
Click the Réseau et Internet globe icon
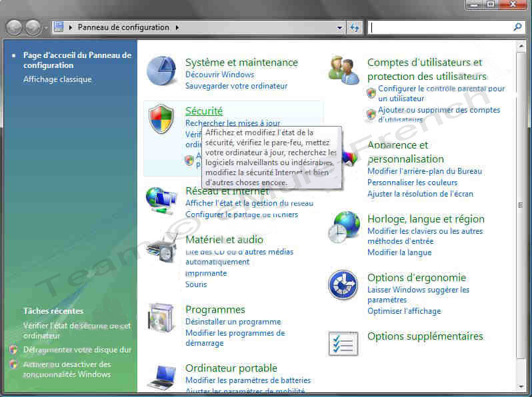tap(161, 200)
